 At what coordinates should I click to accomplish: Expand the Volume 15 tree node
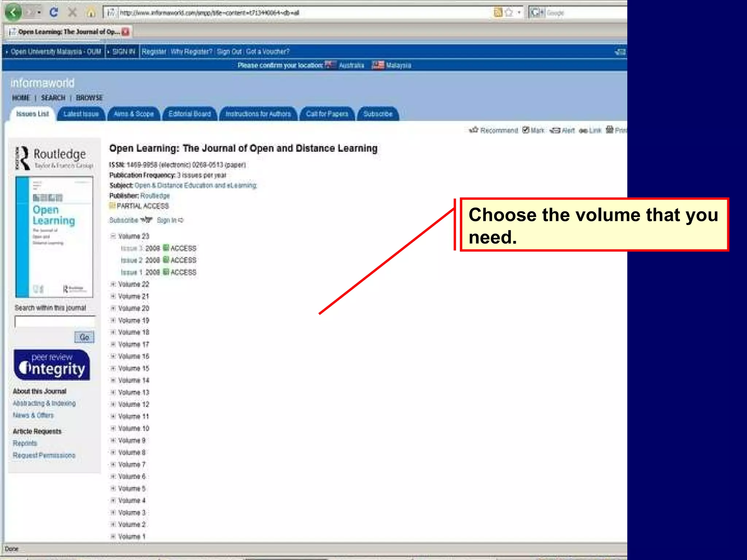point(113,368)
